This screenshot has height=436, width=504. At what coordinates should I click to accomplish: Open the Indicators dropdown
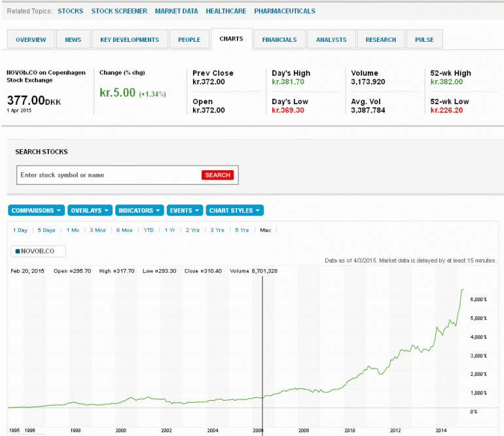[139, 211]
